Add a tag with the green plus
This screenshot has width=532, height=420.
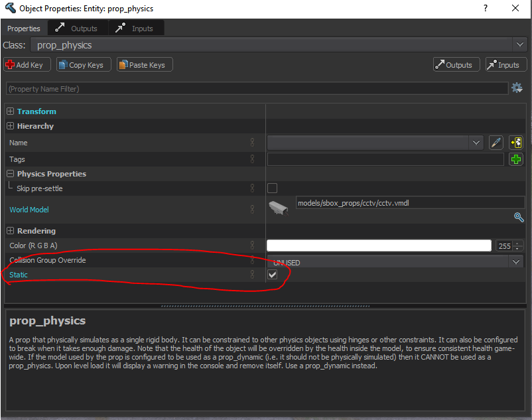click(x=516, y=159)
